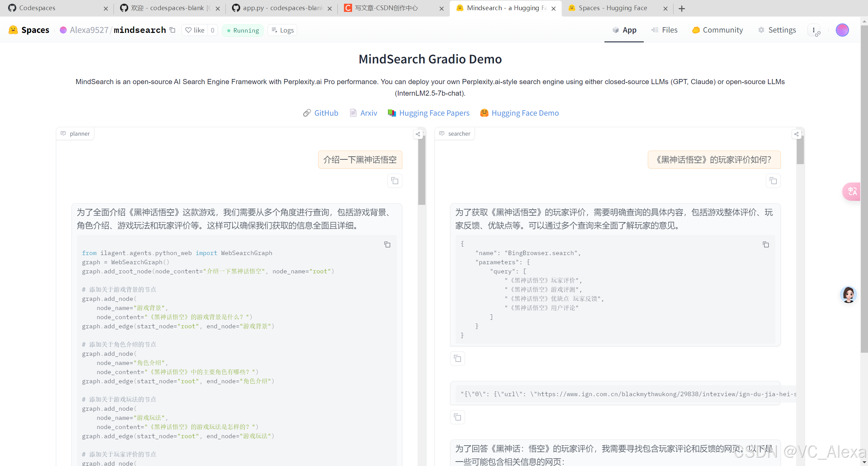Click the mindsearch space name
The width and height of the screenshot is (868, 466).
point(140,30)
